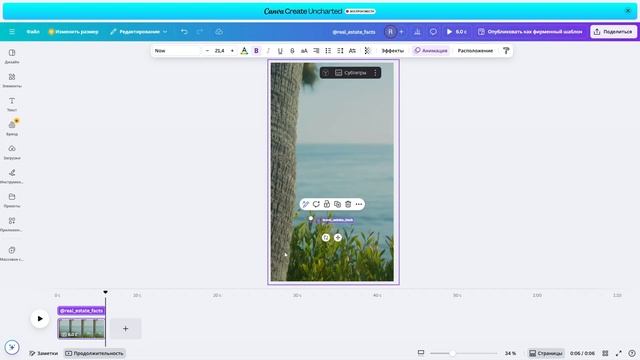Click the Субтитры captions button
Screen dimensions: 640x360
pyautogui.click(x=351, y=73)
